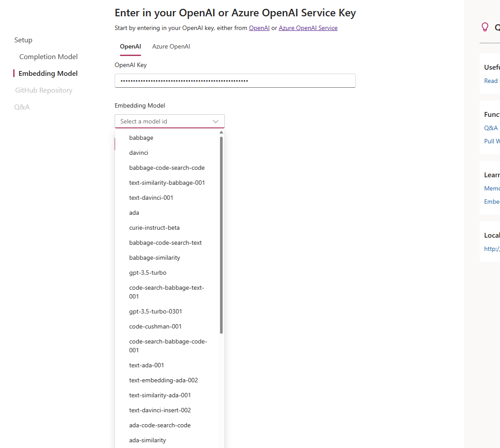Open the OpenAI hyperlink
The image size is (500, 448).
[259, 28]
